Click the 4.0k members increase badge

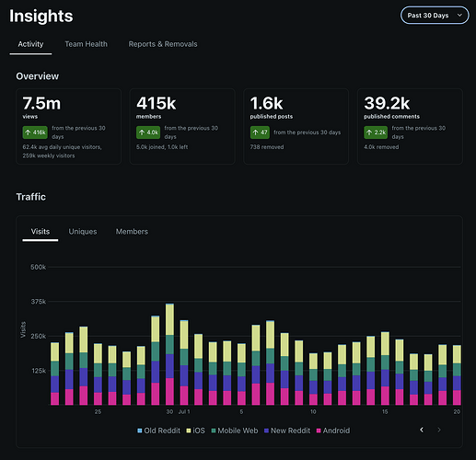click(x=148, y=132)
